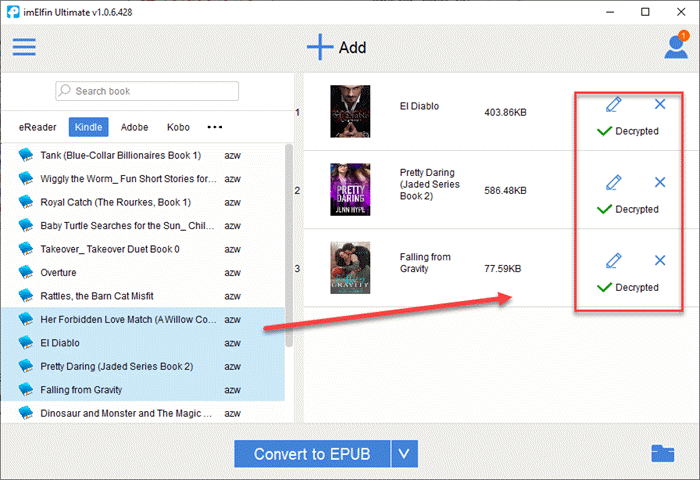Click book icon beside Baby Turtle Searches
Image resolution: width=700 pixels, height=480 pixels.
pos(26,225)
